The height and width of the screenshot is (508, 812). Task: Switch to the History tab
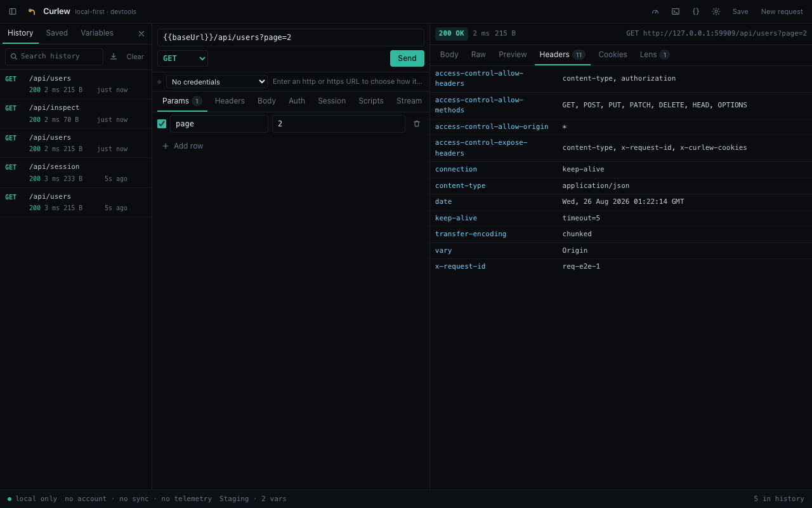point(20,33)
